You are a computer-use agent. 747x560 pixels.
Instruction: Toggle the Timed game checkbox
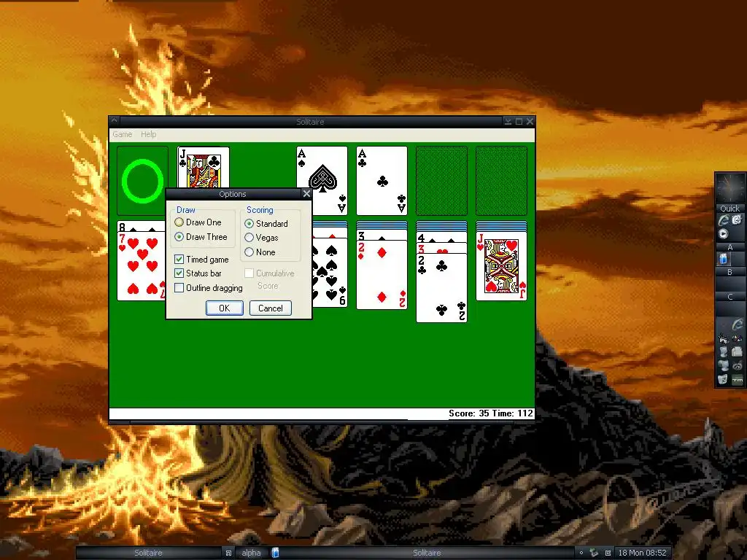pos(201,260)
